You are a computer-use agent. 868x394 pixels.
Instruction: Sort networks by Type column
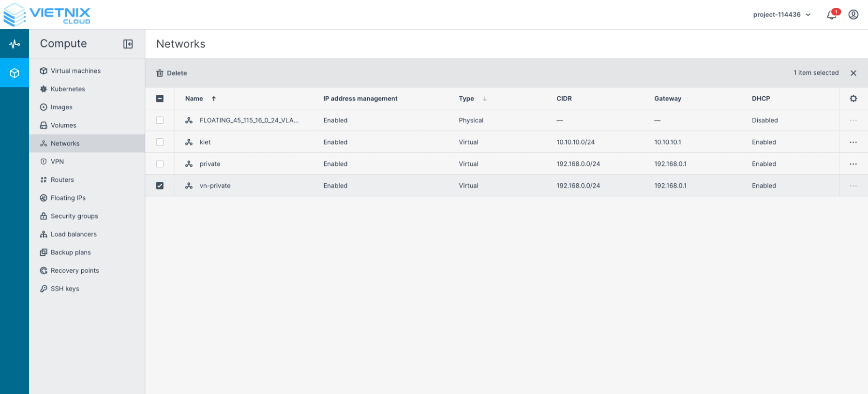(466, 99)
